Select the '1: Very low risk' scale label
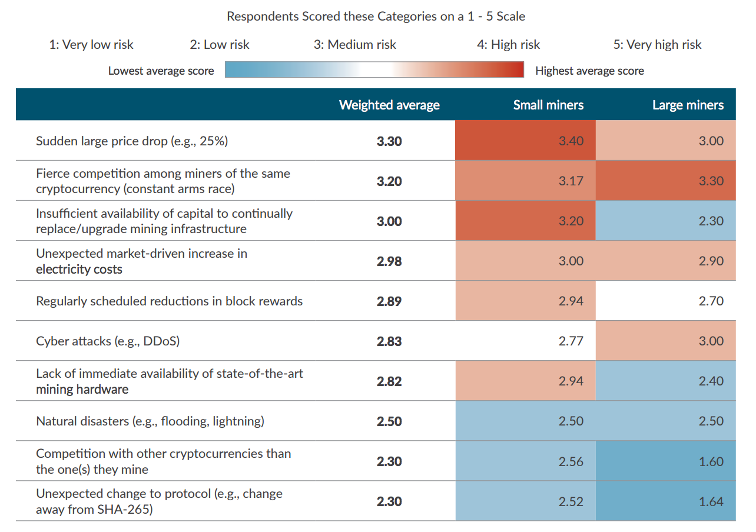Screen dimensions: 756x532 coord(91,45)
